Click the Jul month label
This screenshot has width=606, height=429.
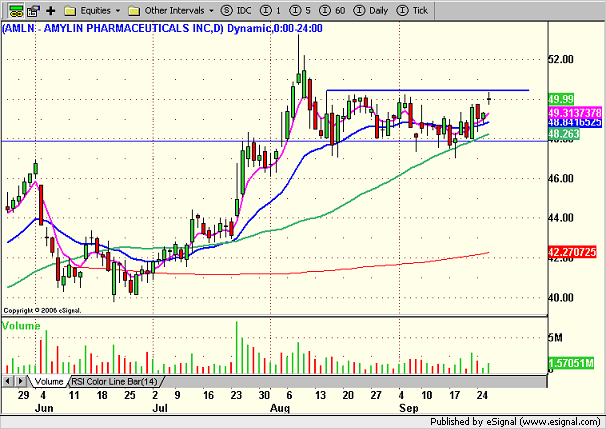[160, 408]
